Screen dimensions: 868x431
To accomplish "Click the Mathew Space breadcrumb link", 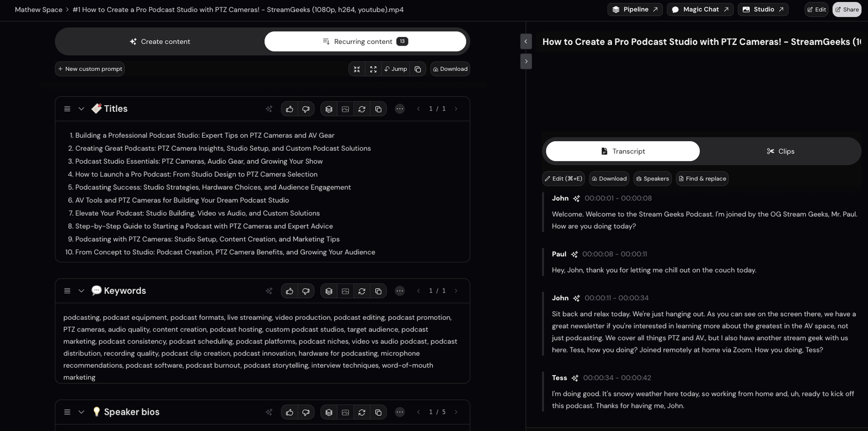I will [39, 10].
